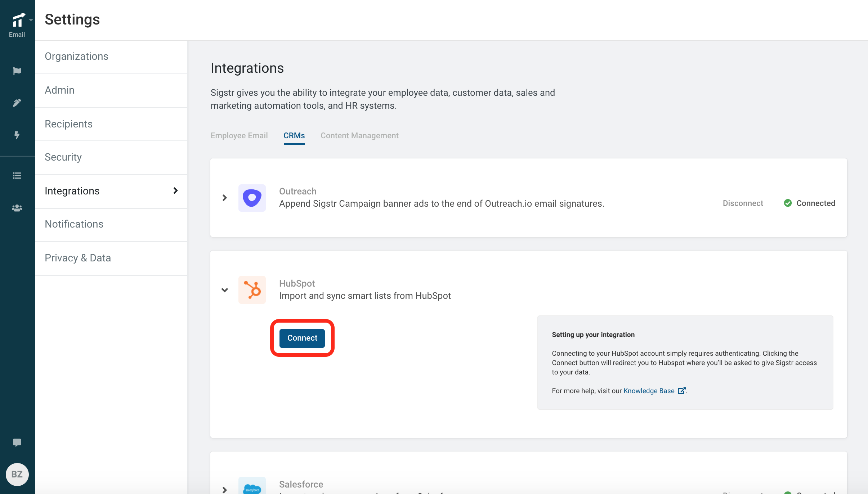
Task: Click the Integrations page heading
Action: point(247,68)
